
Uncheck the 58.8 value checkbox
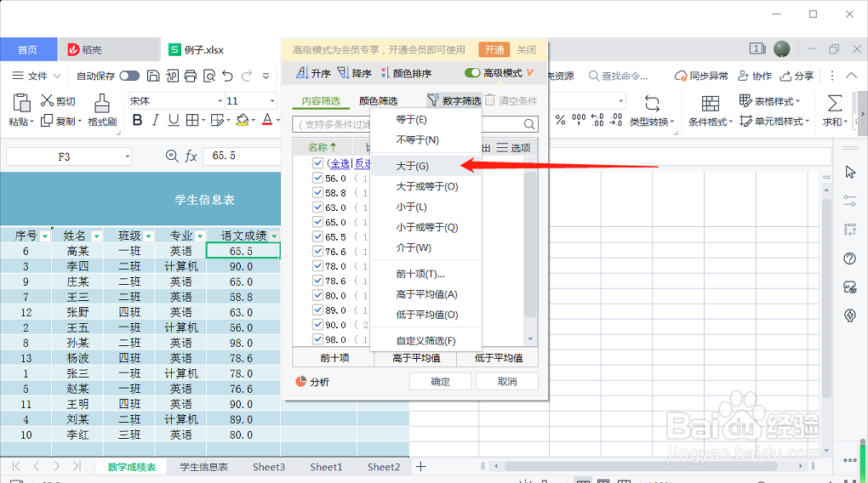[x=317, y=192]
